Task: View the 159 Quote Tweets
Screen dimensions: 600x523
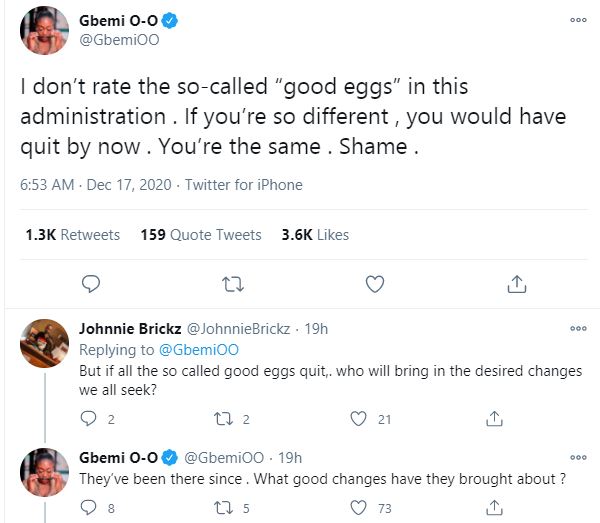Action: point(200,235)
